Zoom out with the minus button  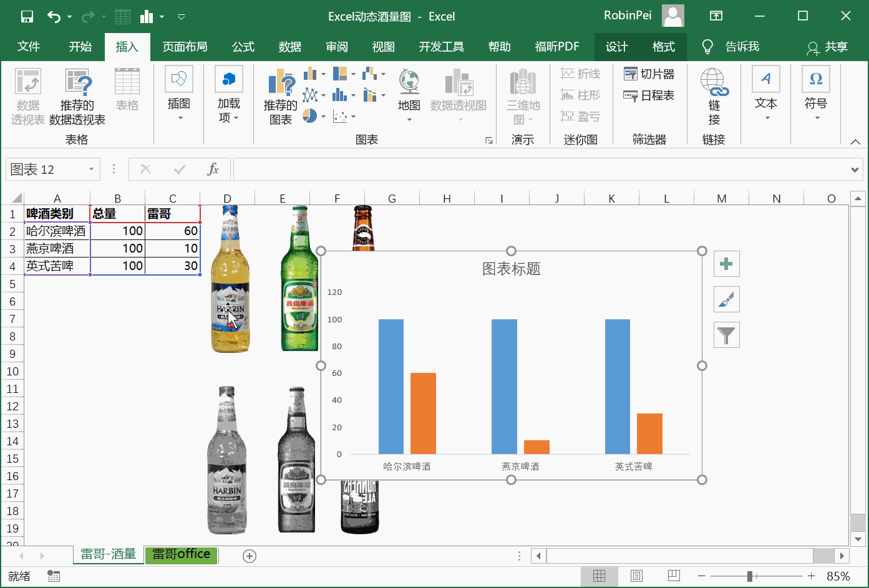[x=702, y=576]
